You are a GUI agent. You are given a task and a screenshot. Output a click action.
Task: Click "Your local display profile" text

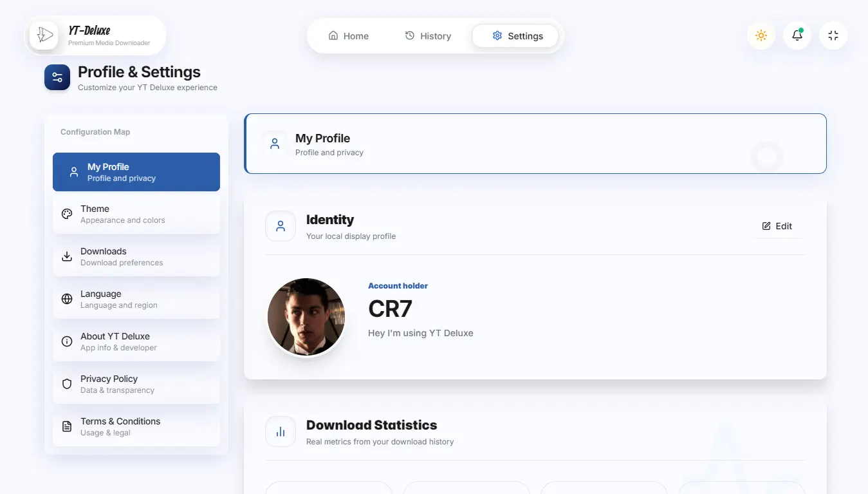coord(351,236)
